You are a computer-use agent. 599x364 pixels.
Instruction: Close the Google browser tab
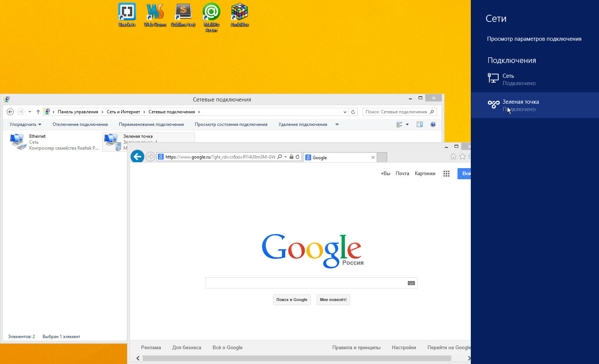pyautogui.click(x=373, y=157)
